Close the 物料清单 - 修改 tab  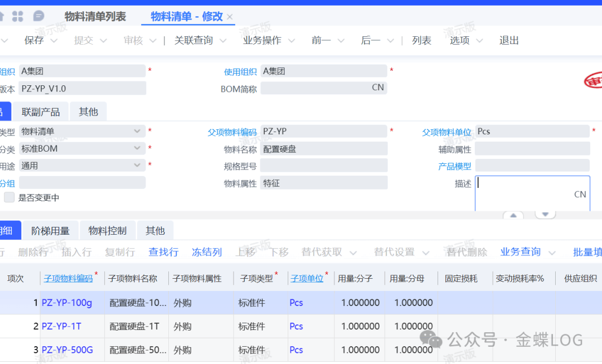tap(230, 17)
